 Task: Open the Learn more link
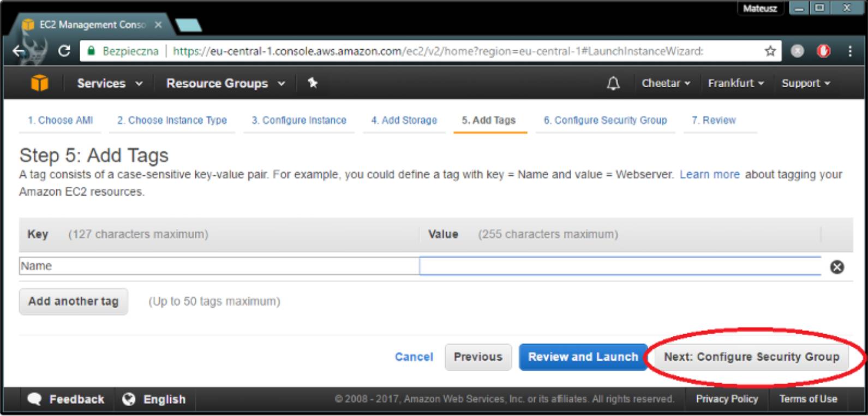coord(709,175)
